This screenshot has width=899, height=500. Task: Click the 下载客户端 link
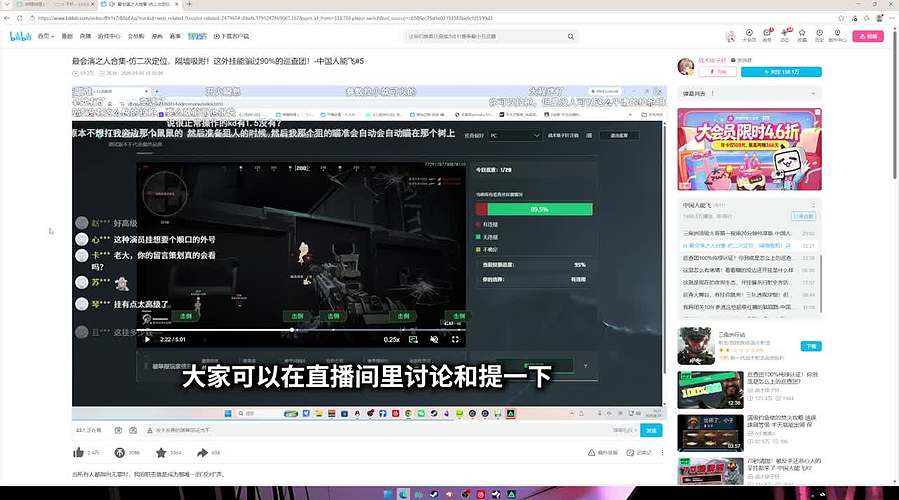pyautogui.click(x=232, y=36)
